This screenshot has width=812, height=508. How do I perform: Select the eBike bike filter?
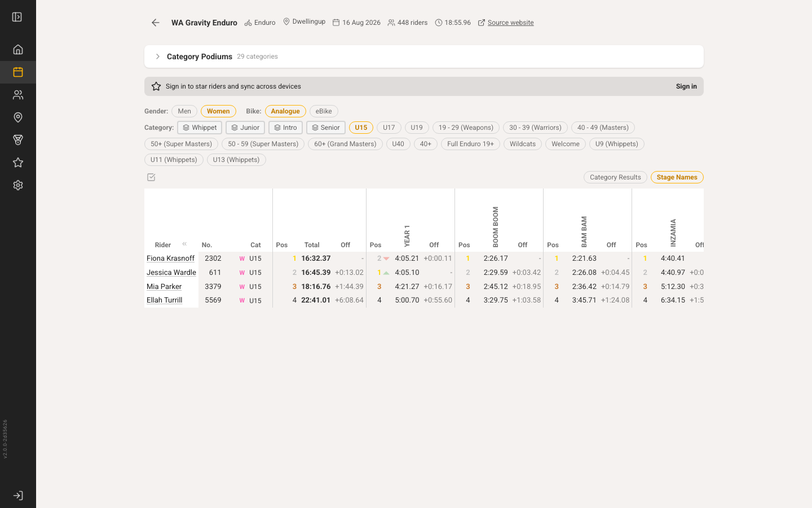(324, 111)
